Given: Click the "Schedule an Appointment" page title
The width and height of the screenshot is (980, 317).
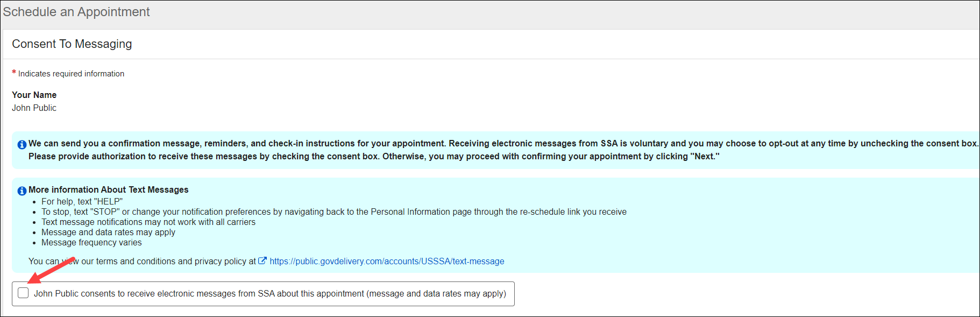Looking at the screenshot, I should [x=76, y=12].
